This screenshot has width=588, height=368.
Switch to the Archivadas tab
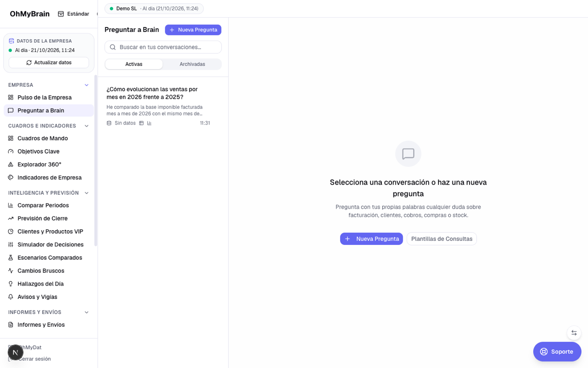coord(192,64)
